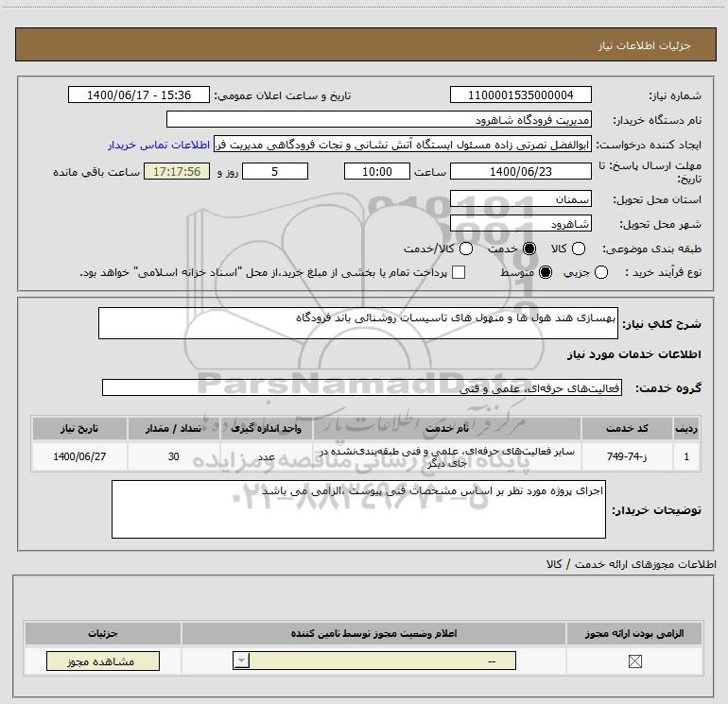The width and height of the screenshot is (728, 704).
Task: Click the تعداد / مقدار column header
Action: pos(174,428)
